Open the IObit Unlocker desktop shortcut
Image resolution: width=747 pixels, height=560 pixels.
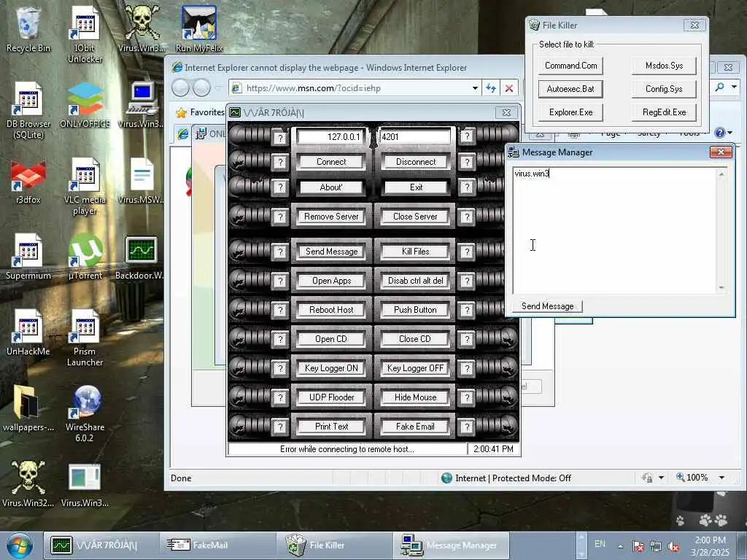pyautogui.click(x=85, y=35)
